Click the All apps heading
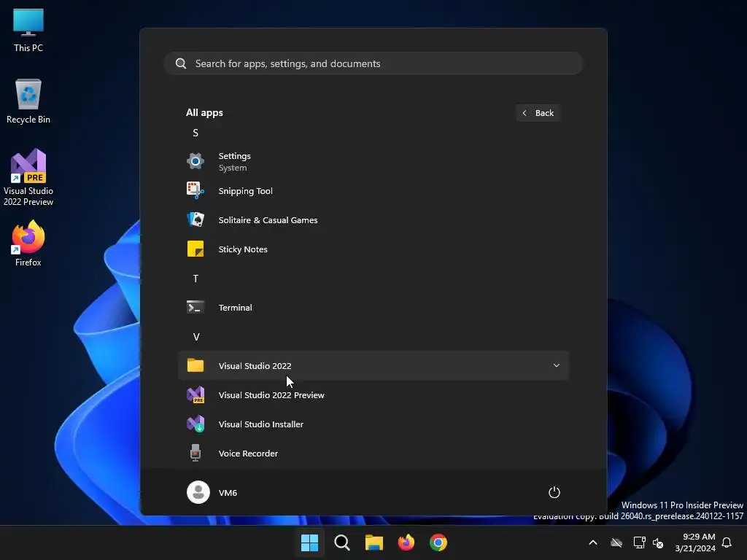This screenshot has width=747, height=560. coord(204,112)
